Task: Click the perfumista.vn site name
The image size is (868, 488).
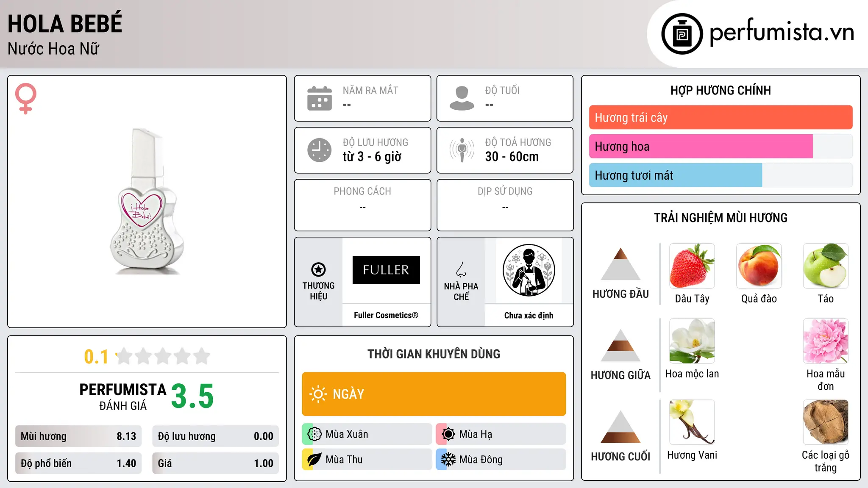Action: pos(782,32)
